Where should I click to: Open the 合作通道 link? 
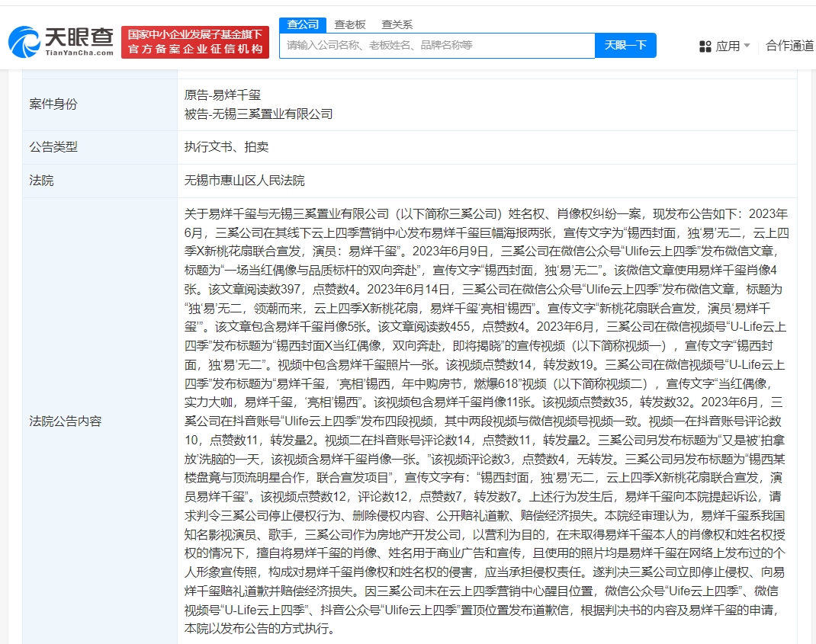point(790,46)
